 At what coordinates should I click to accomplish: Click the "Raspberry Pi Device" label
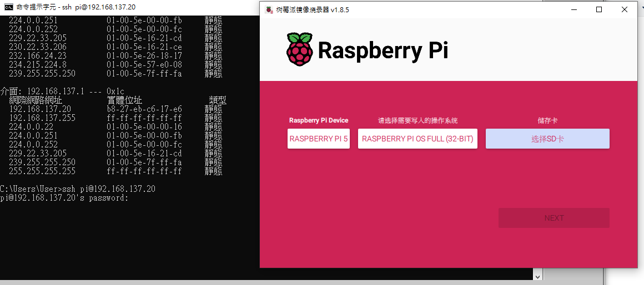[319, 120]
